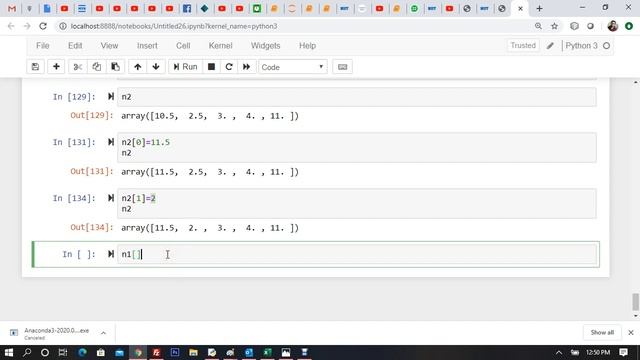
Task: Save the notebook with the floppy icon
Action: 35,67
